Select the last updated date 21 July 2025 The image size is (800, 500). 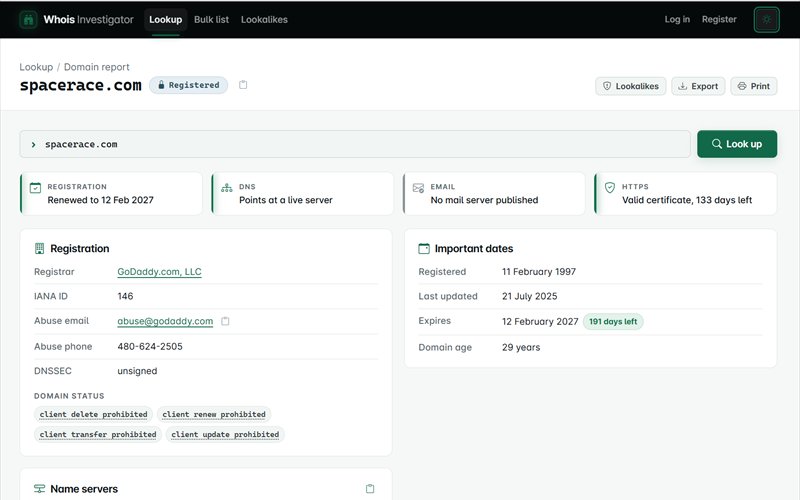pyautogui.click(x=530, y=296)
